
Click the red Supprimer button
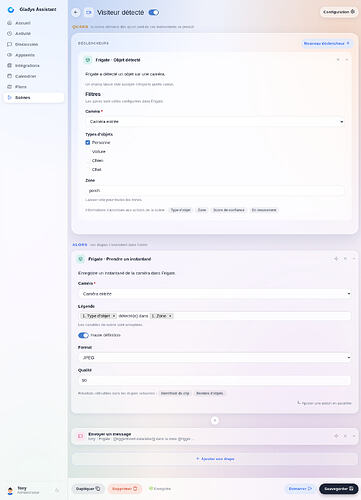pyautogui.click(x=125, y=489)
